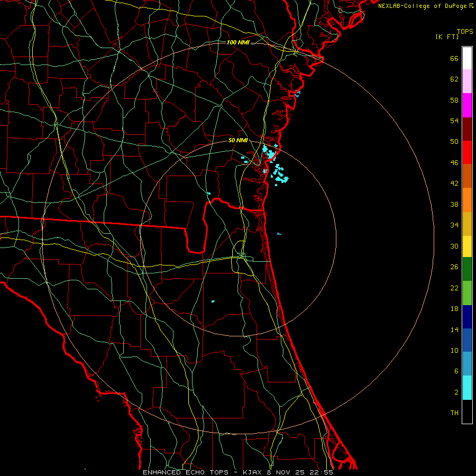Viewport: 476px width, 476px height.
Task: Click the white swatch in the tops legend
Action: point(467,58)
